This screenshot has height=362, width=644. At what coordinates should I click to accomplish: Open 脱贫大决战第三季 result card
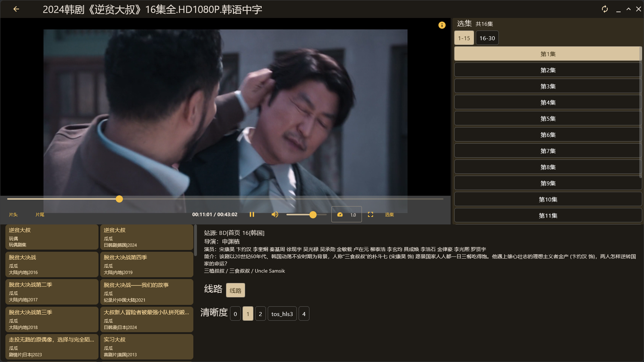[x=52, y=319]
